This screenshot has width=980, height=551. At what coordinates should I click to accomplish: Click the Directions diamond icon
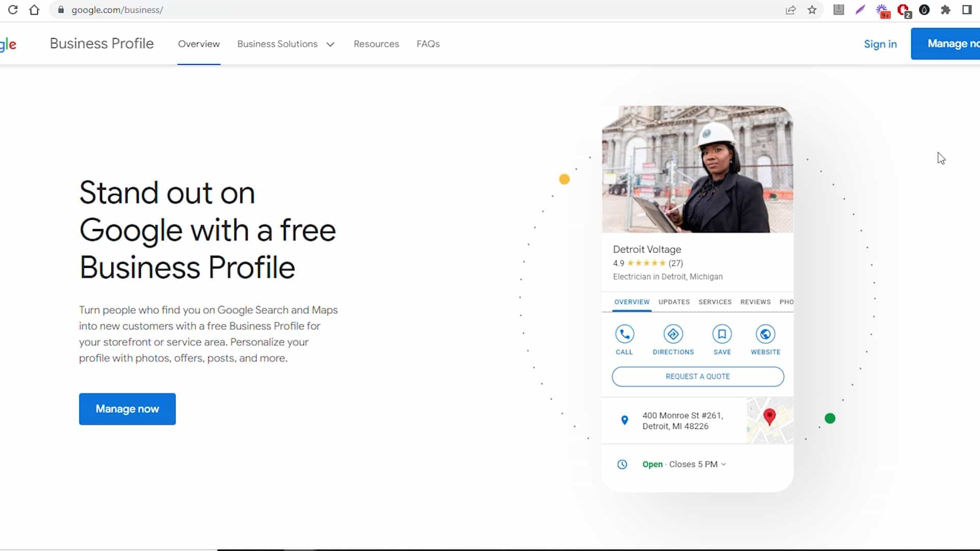tap(673, 334)
